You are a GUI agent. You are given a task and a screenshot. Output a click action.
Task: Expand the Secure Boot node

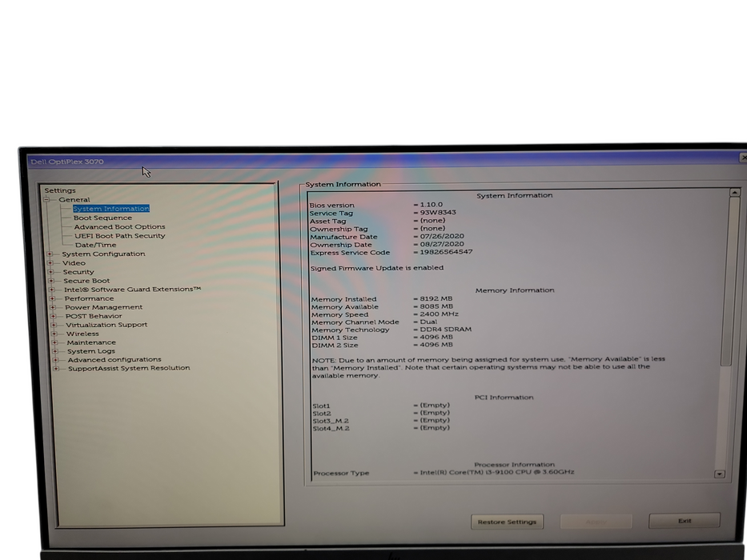click(51, 281)
